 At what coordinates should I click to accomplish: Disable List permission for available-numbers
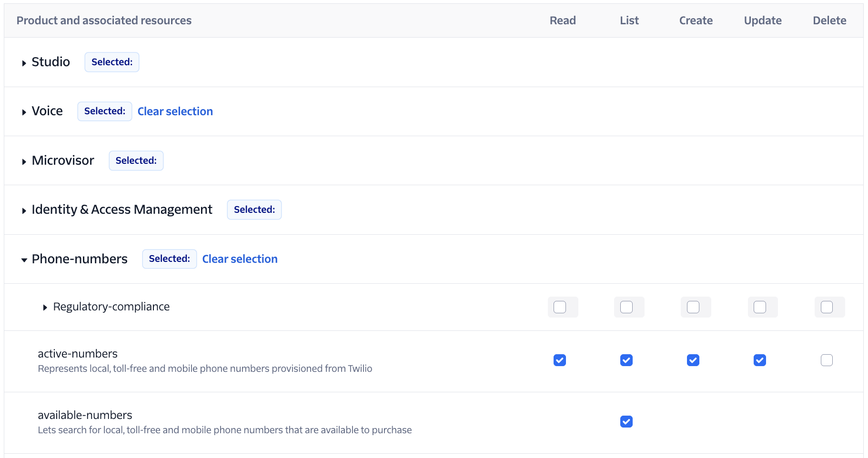[626, 421]
